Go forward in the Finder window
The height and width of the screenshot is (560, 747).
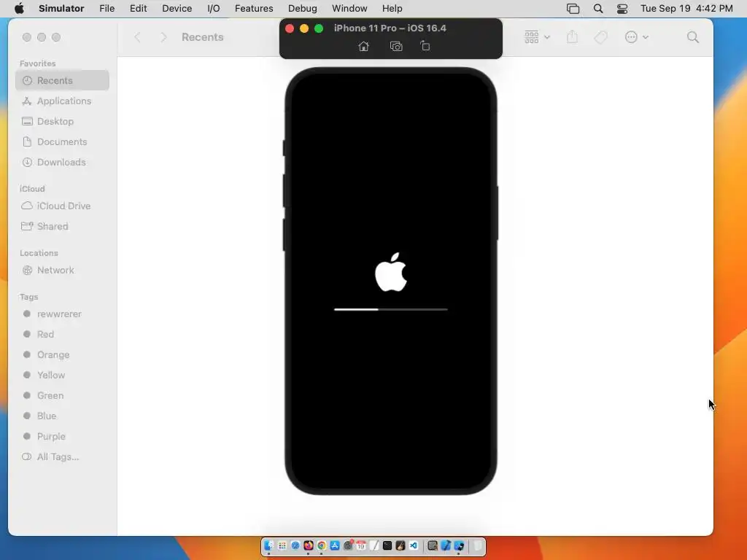click(163, 37)
